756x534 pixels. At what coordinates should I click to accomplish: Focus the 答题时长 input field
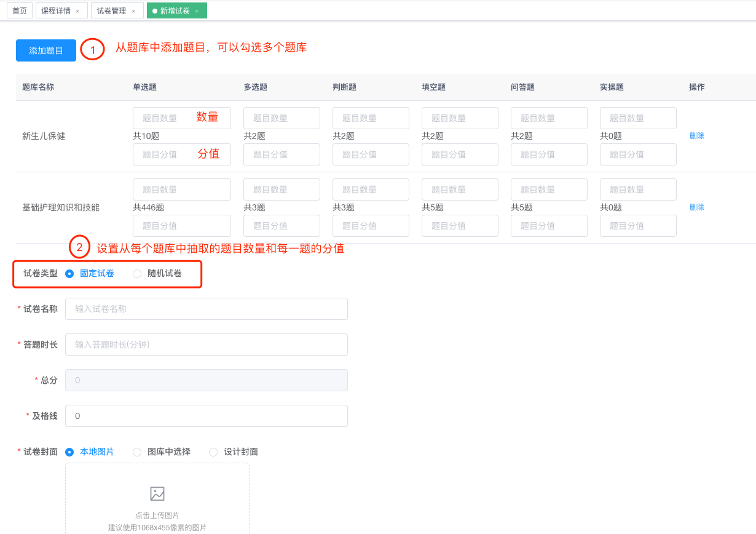point(206,345)
